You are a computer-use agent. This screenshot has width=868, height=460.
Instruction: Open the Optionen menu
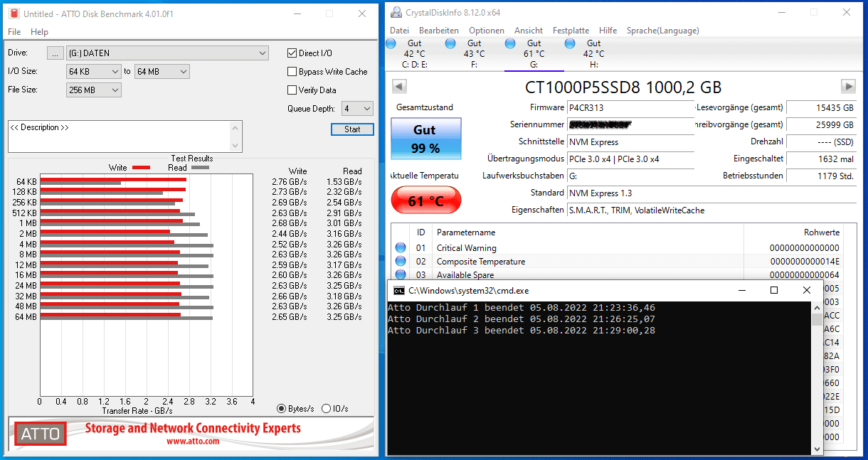487,31
